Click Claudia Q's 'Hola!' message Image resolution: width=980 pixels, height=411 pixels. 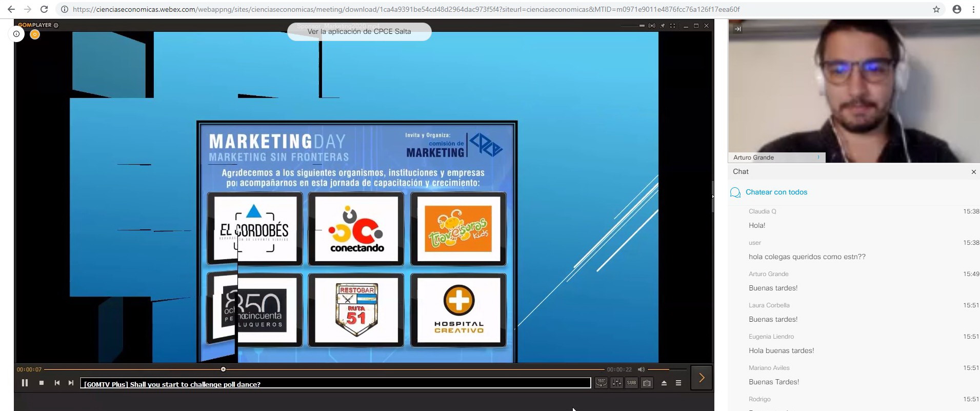tap(757, 225)
